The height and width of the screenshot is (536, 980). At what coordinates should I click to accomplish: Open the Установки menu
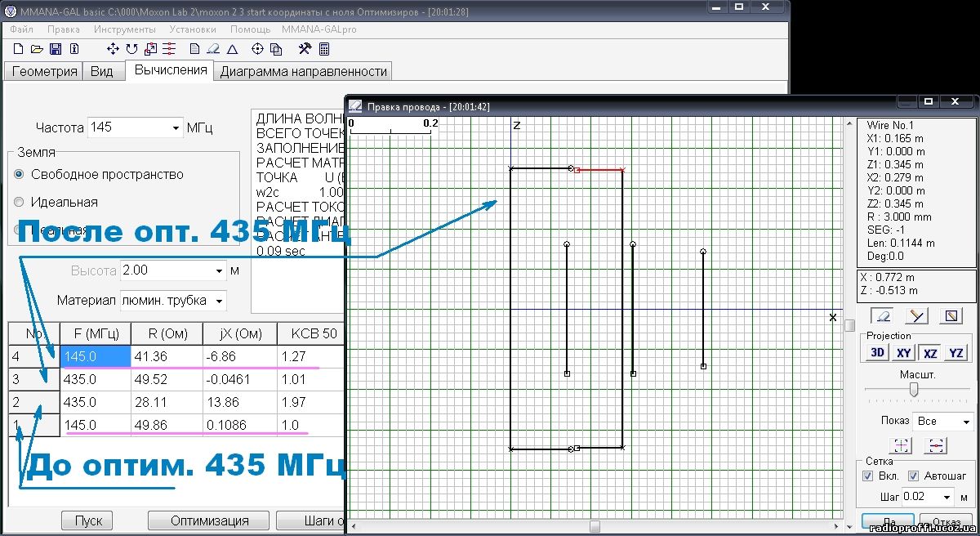[193, 29]
